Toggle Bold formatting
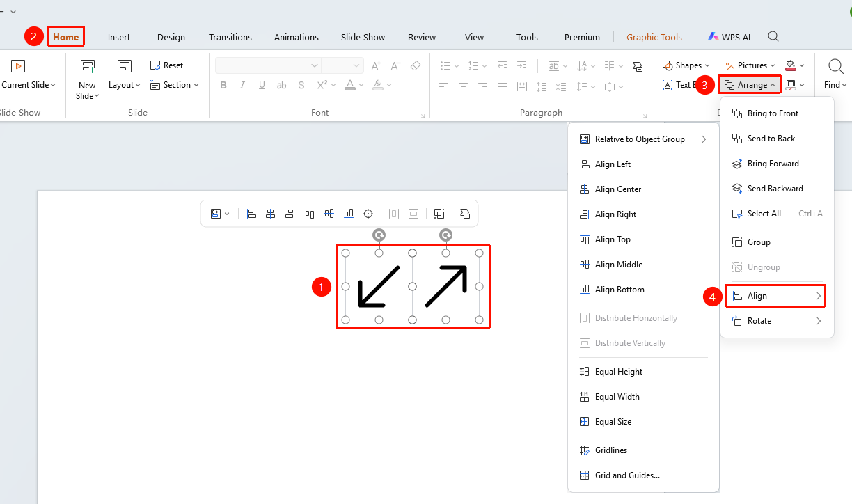 pos(223,86)
